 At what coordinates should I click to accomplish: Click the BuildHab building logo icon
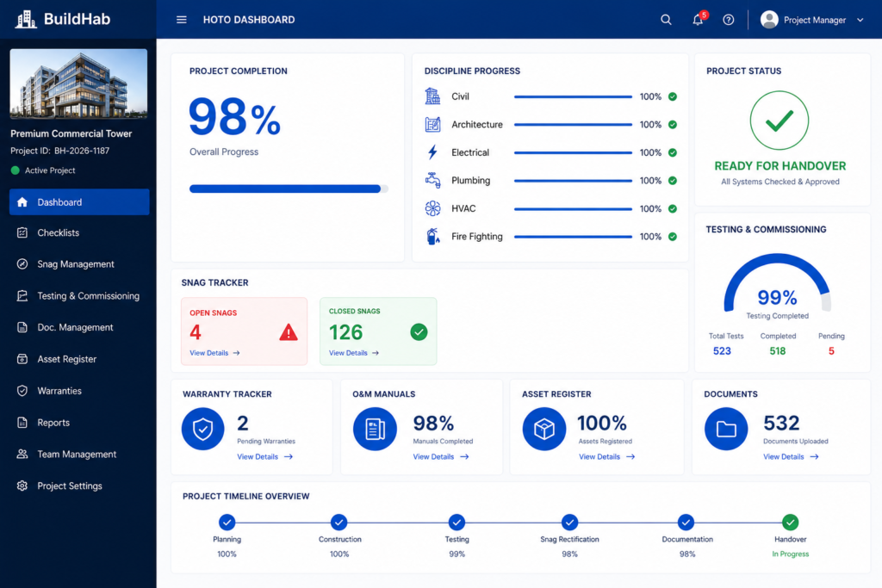(25, 19)
